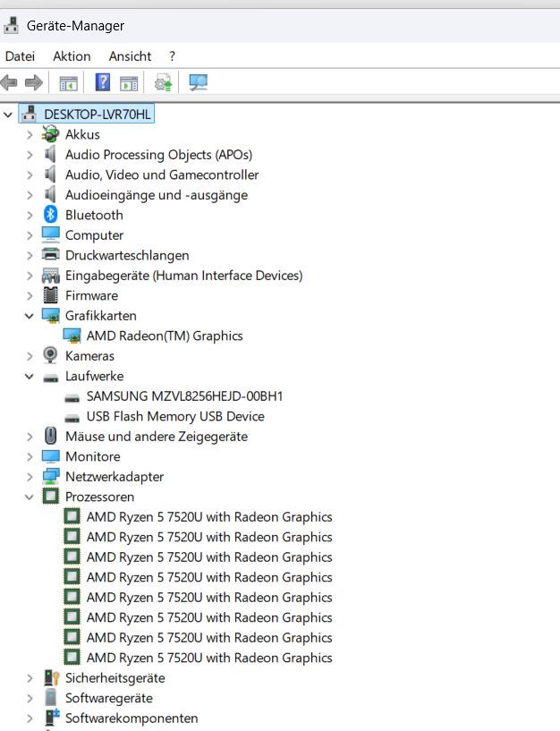This screenshot has height=731, width=560.
Task: Expand the Netzwerkadapter category
Action: [30, 477]
